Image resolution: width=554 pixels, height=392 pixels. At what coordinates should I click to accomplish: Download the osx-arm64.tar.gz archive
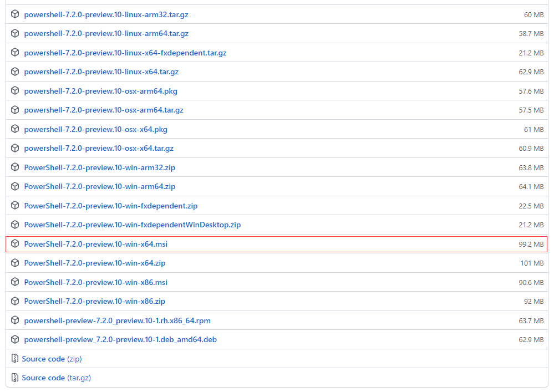tap(103, 110)
